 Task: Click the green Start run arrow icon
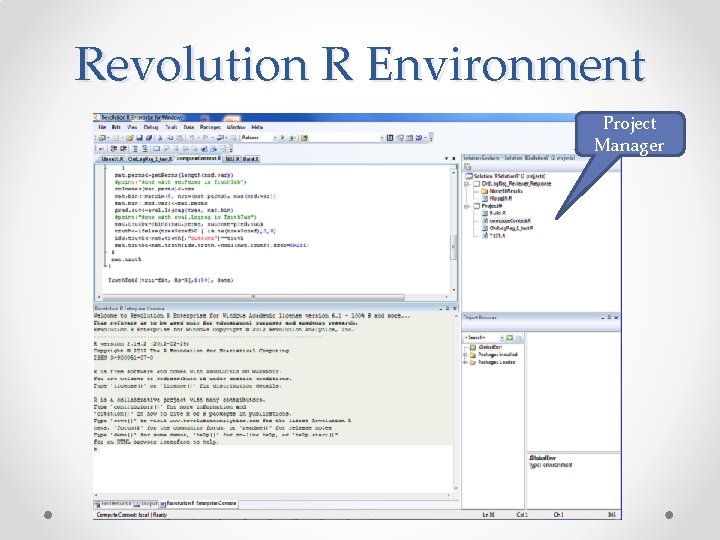(x=283, y=138)
